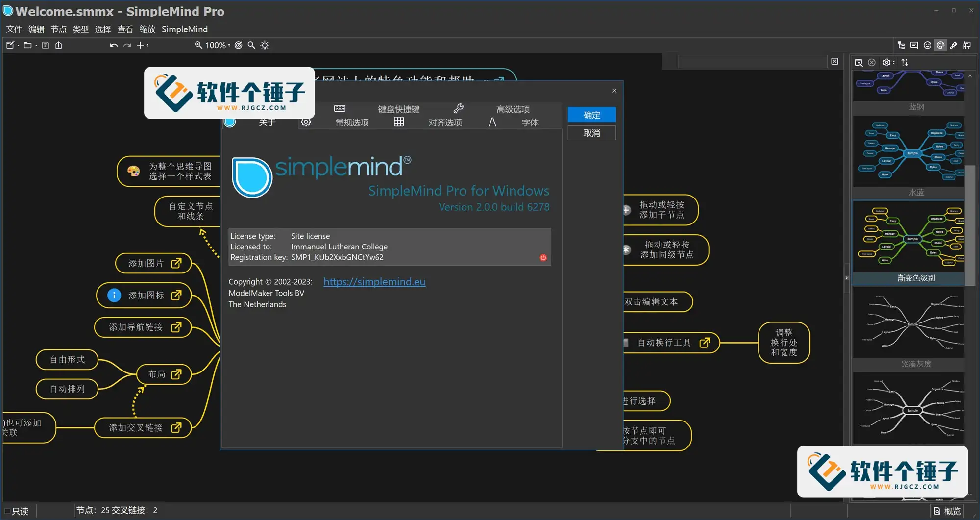Image resolution: width=980 pixels, height=520 pixels.
Task: Open the smiley icons panel
Action: [927, 45]
